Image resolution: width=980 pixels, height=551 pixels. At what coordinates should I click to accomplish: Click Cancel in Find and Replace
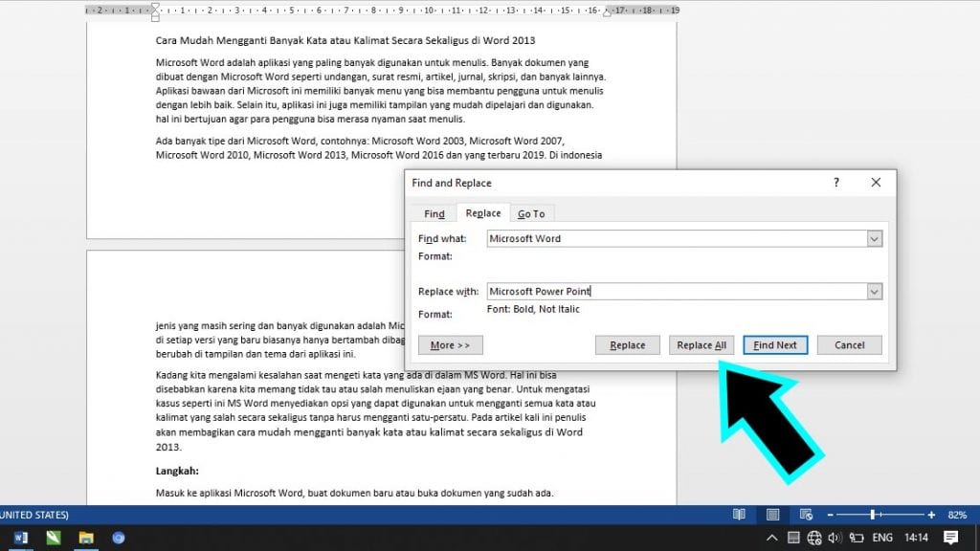point(850,344)
